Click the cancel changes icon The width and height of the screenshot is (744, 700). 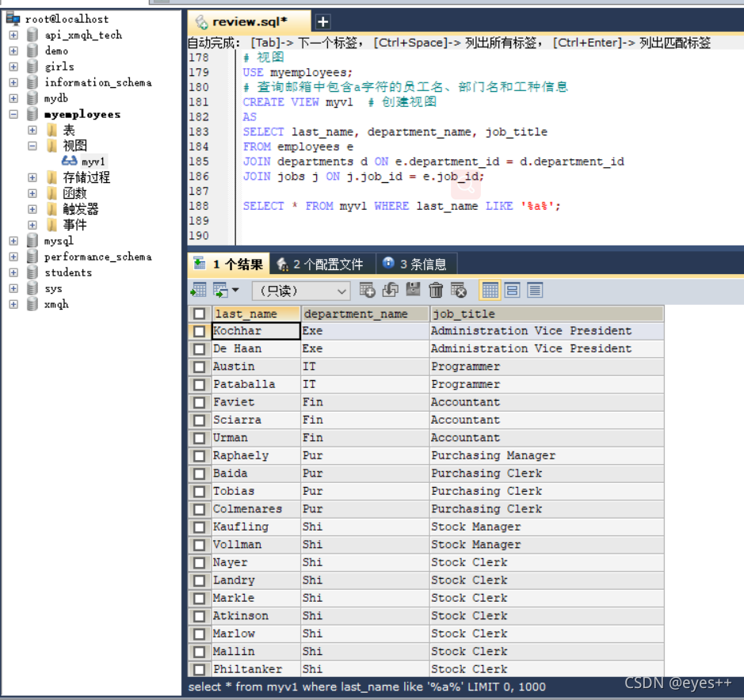(458, 289)
